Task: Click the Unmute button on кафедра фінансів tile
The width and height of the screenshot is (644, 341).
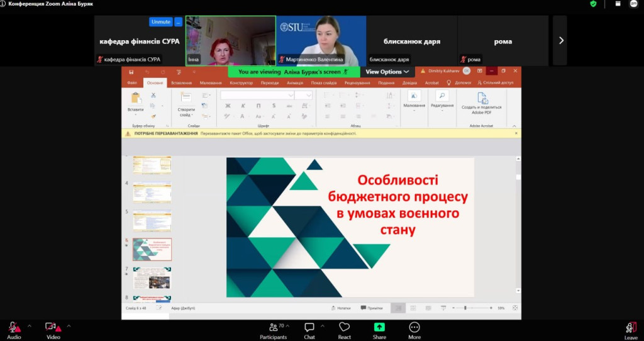Action: 160,22
